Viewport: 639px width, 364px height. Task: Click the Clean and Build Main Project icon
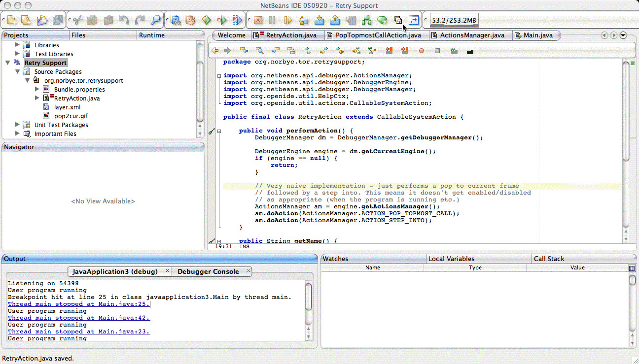point(190,20)
